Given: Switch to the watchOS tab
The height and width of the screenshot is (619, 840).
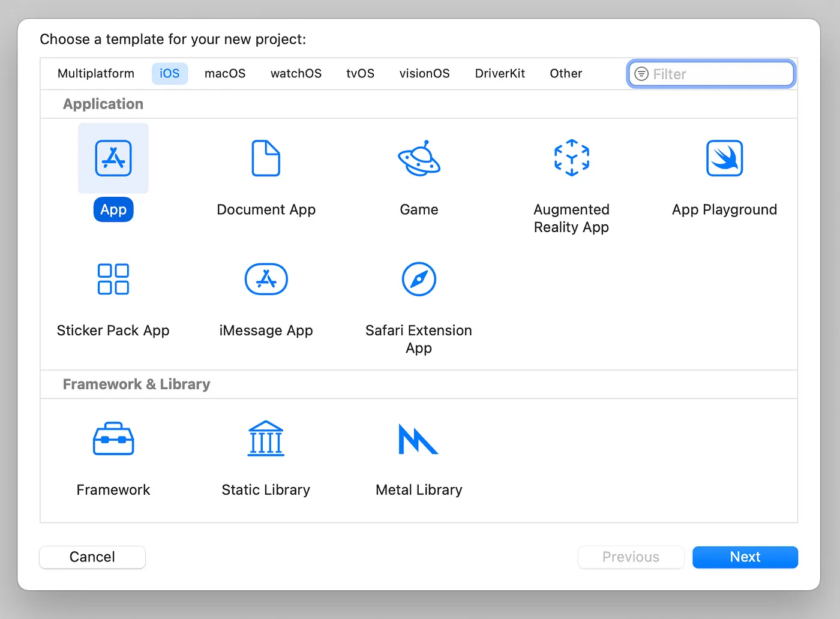Looking at the screenshot, I should point(296,74).
